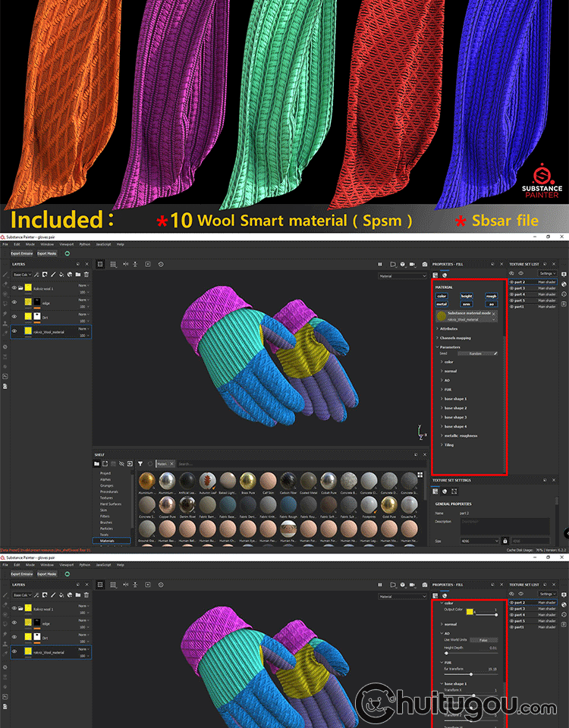
Task: Toggle part 3 texture set visibility in upper window
Action: coord(512,288)
